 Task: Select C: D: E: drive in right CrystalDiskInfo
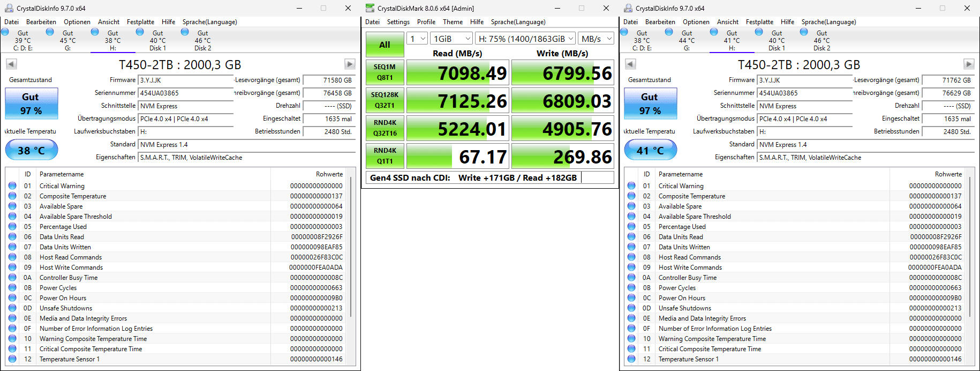(642, 40)
